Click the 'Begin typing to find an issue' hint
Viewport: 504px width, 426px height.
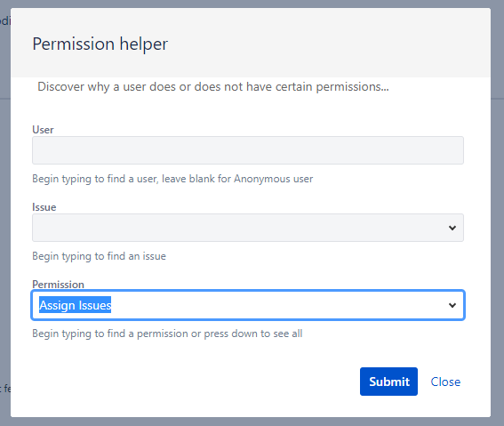click(99, 256)
